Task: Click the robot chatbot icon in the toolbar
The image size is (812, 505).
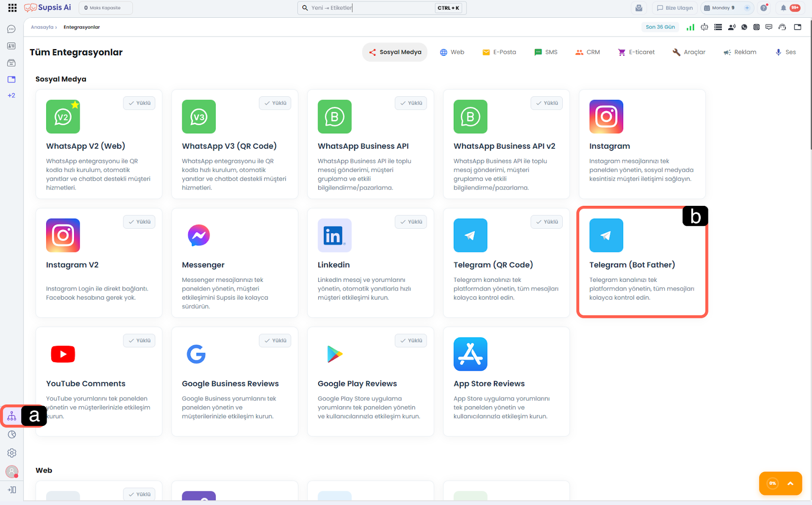Action: coord(704,27)
